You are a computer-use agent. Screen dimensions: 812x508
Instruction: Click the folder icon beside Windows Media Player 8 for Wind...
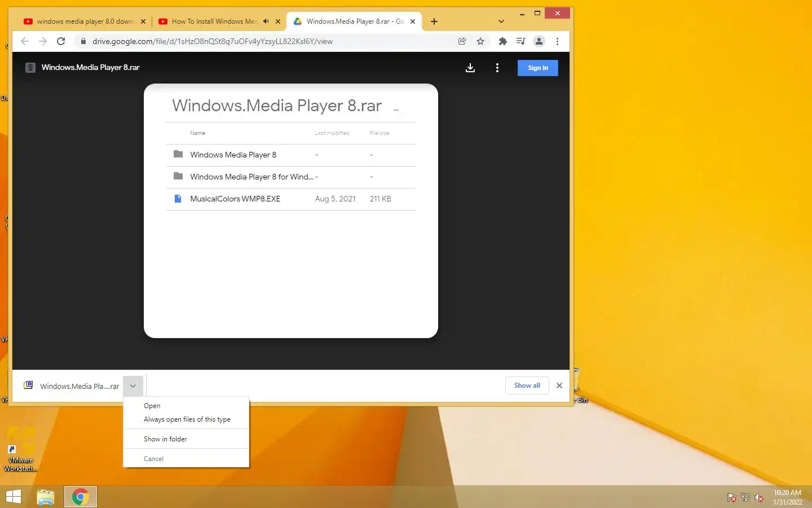pyautogui.click(x=178, y=176)
